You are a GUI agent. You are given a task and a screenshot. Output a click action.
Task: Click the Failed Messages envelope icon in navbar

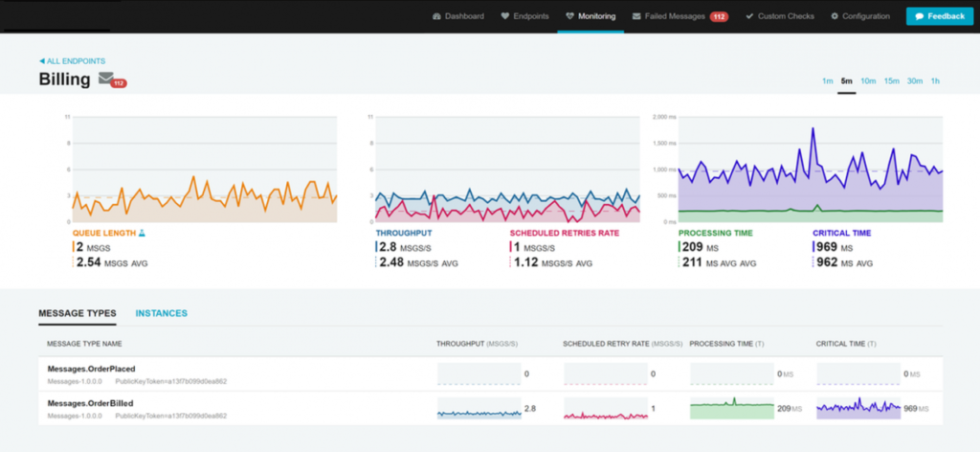pyautogui.click(x=636, y=16)
